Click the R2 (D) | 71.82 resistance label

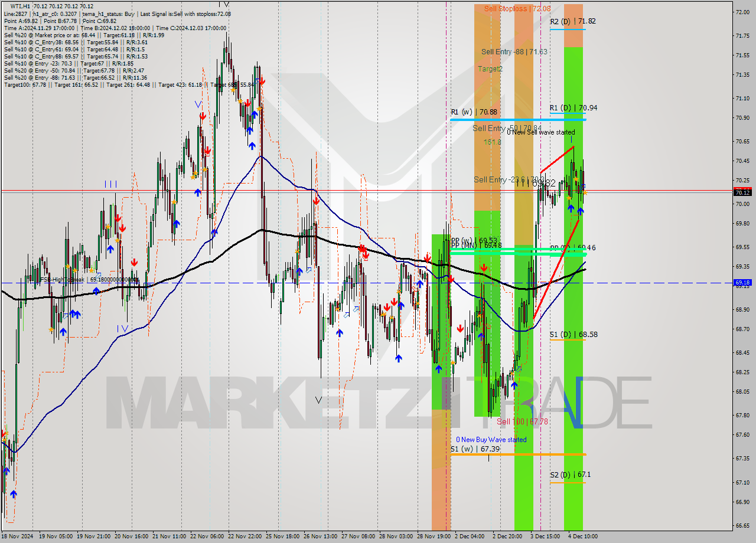[572, 21]
